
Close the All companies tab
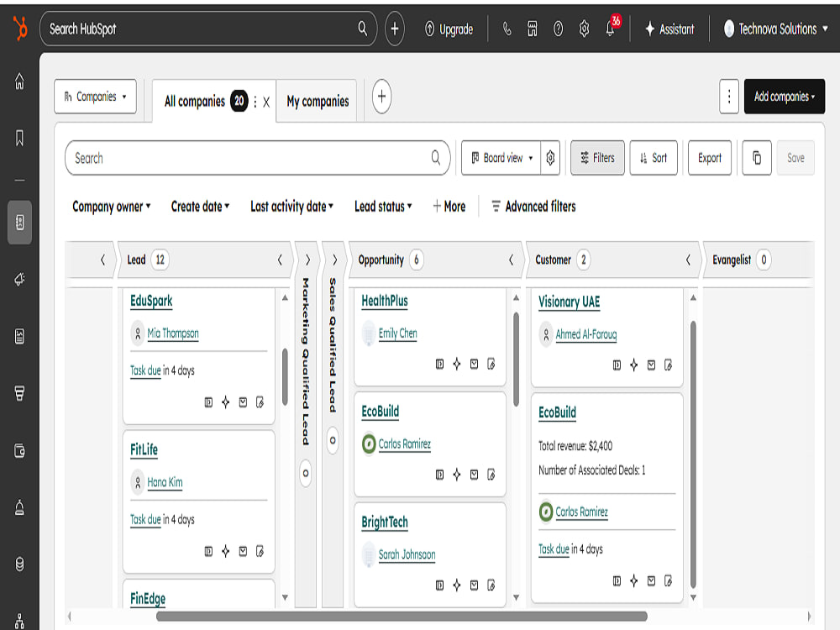pyautogui.click(x=266, y=102)
